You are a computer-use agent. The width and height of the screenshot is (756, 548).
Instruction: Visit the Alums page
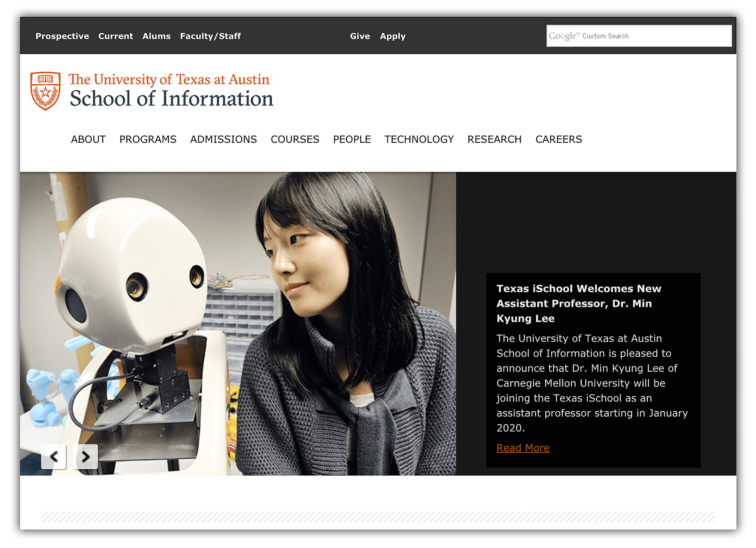point(156,36)
